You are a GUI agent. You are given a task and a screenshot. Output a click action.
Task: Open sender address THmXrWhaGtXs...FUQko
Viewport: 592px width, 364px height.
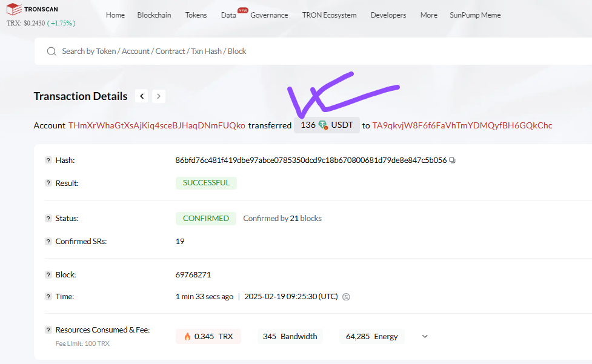(x=157, y=125)
